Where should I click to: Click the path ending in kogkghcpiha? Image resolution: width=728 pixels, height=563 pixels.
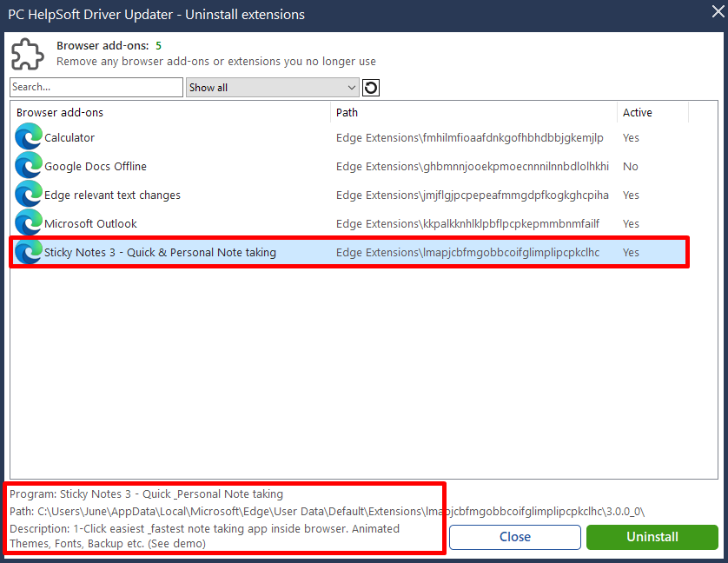pos(473,195)
